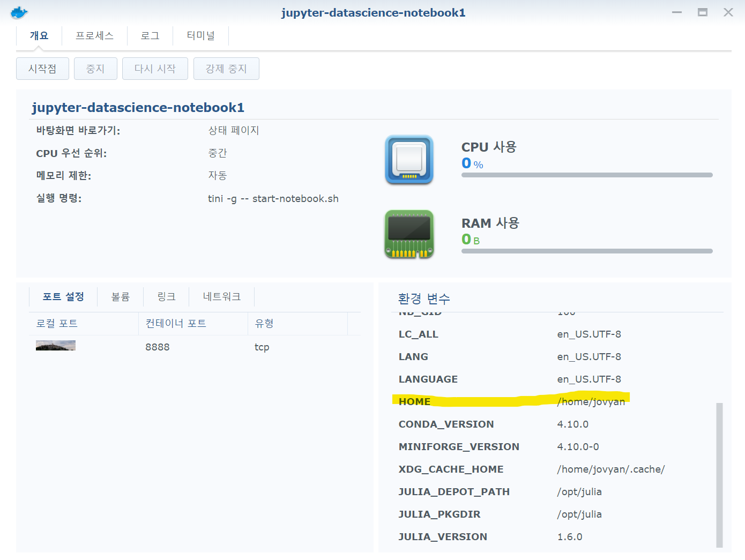Open the 터미널 tab
Screen dimensions: 745x560
pos(200,35)
